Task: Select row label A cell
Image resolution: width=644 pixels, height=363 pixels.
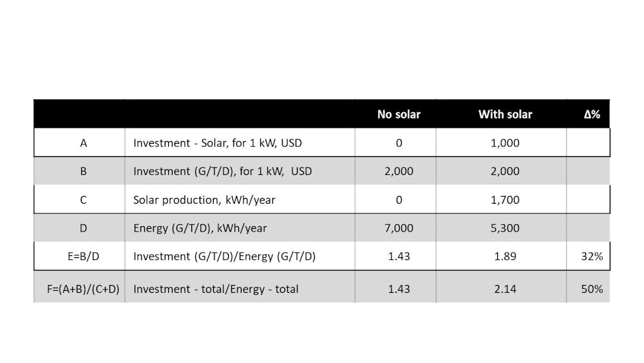Action: (x=83, y=143)
